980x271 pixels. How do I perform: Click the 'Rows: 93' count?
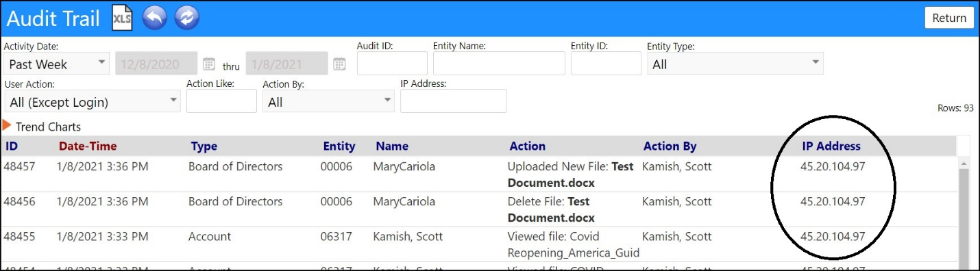(955, 108)
